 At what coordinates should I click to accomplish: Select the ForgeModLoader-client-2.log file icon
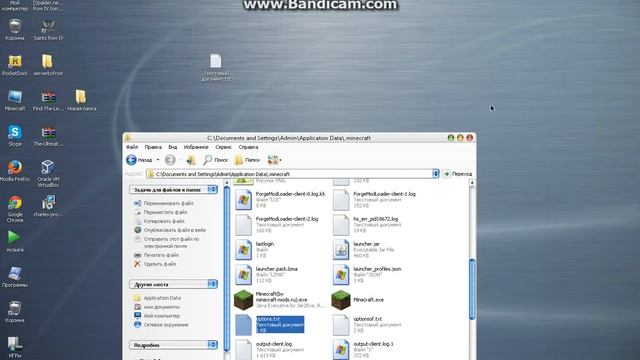click(244, 225)
